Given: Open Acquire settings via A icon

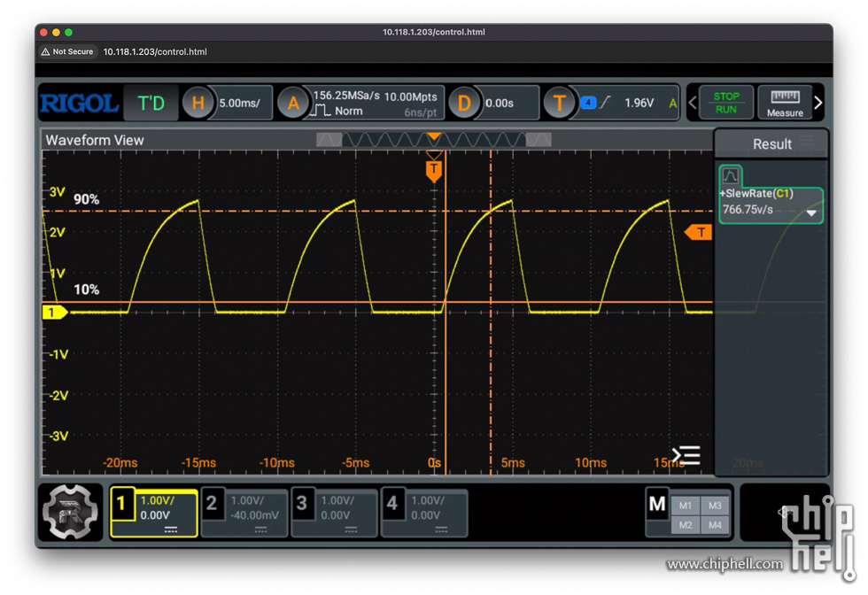Looking at the screenshot, I should tap(293, 103).
